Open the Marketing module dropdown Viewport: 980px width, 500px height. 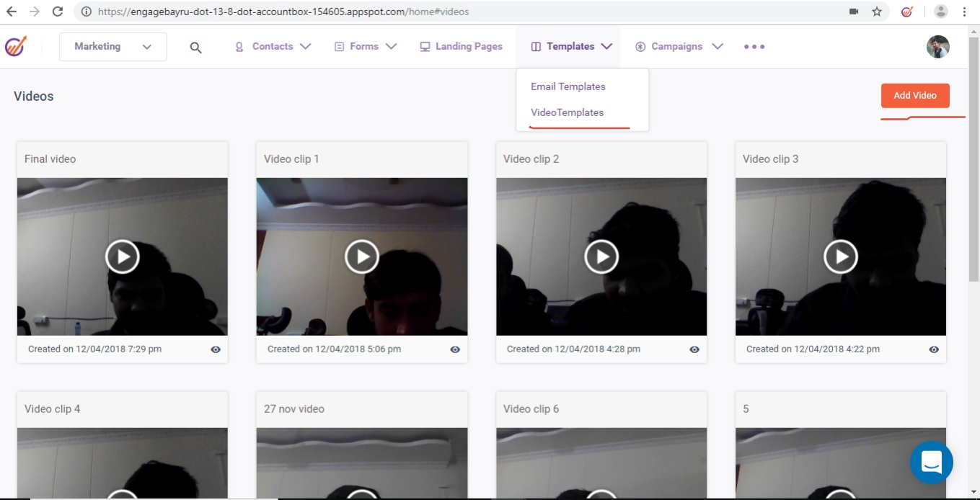112,47
